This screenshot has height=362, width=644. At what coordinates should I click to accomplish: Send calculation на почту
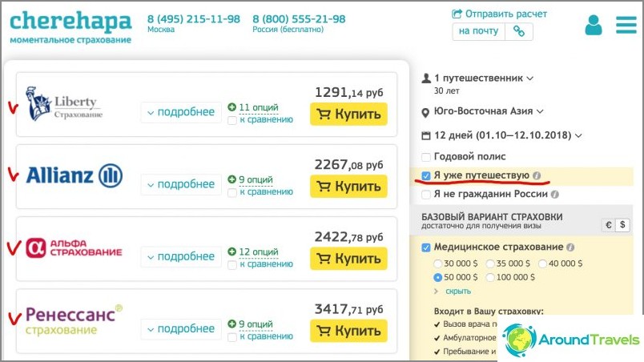478,31
